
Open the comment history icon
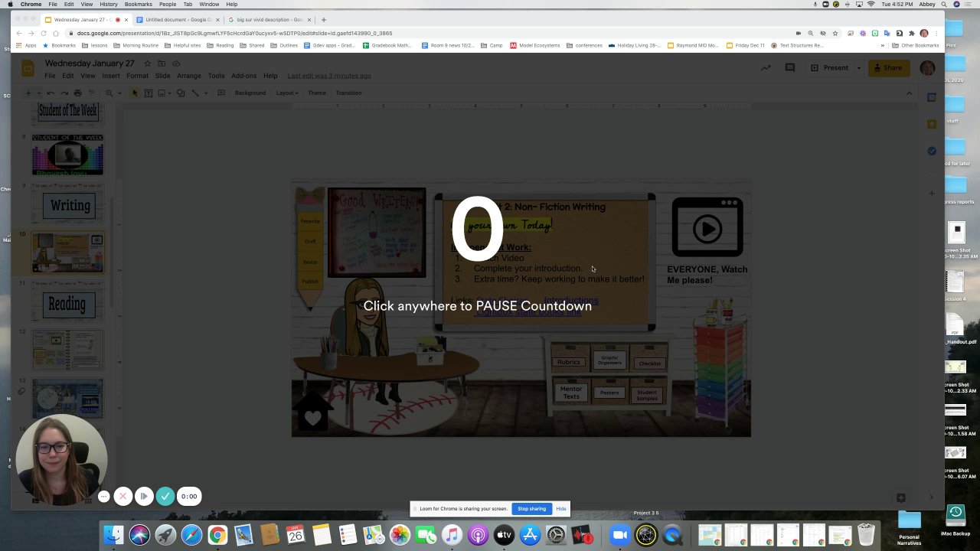point(790,68)
